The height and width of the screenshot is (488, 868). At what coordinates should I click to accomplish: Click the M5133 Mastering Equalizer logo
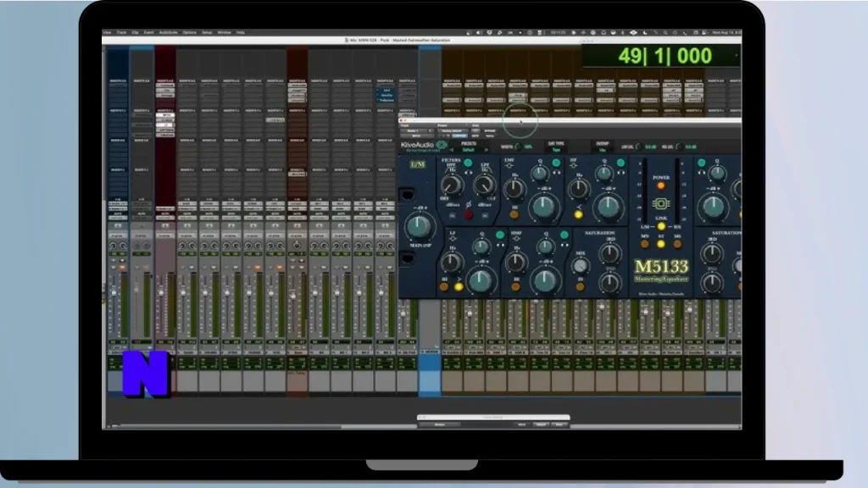[x=661, y=270]
